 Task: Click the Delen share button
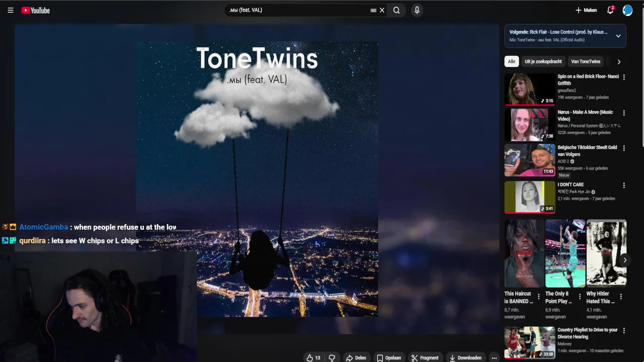(356, 358)
